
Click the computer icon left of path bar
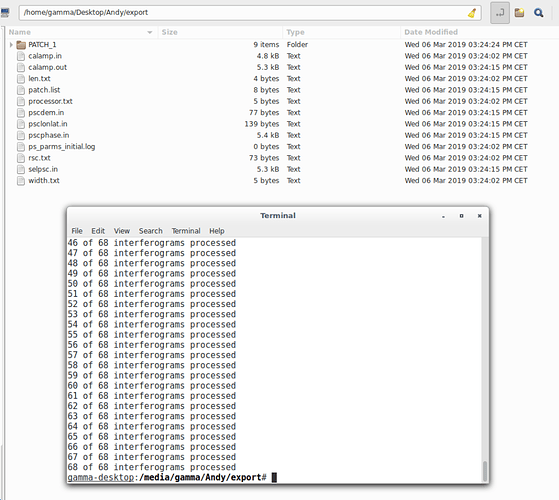pyautogui.click(x=5, y=13)
